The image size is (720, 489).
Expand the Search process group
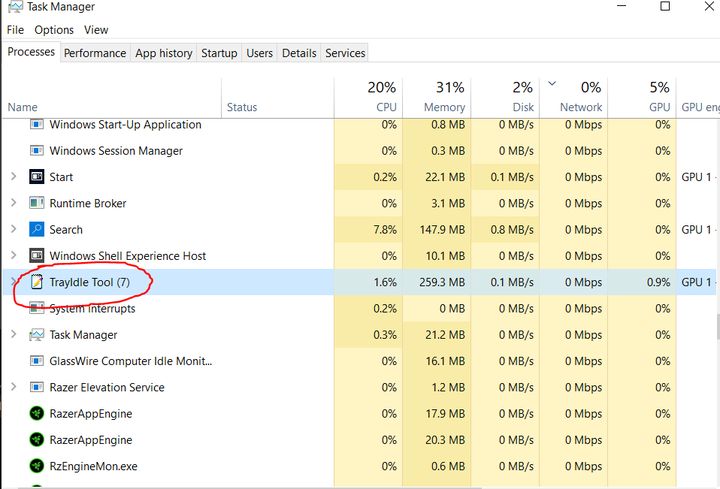point(13,230)
